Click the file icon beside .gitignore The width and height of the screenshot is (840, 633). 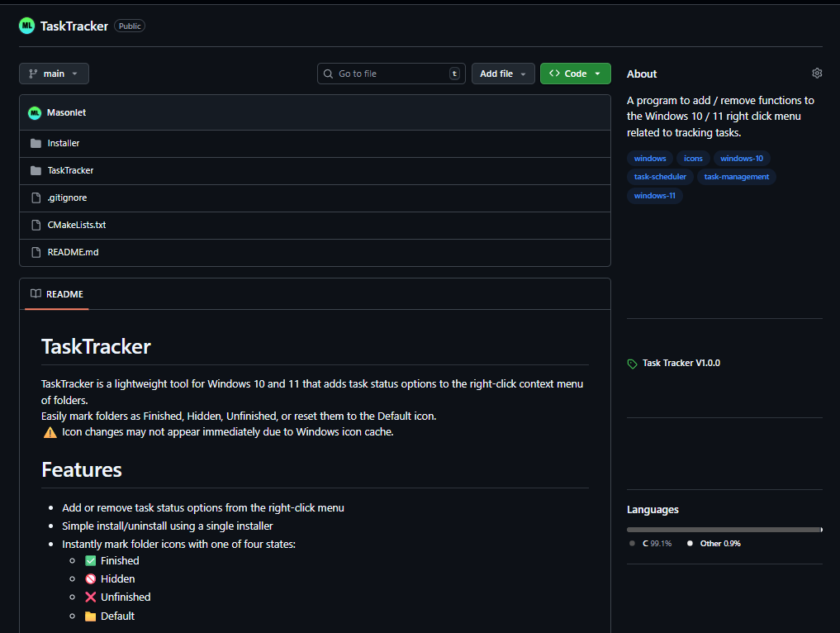pos(36,198)
